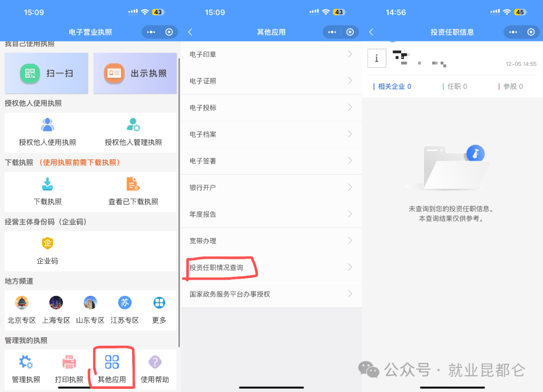Viewport: 543px width, 392px height.
Task: Switch to 任职 0 tab
Action: [455, 86]
